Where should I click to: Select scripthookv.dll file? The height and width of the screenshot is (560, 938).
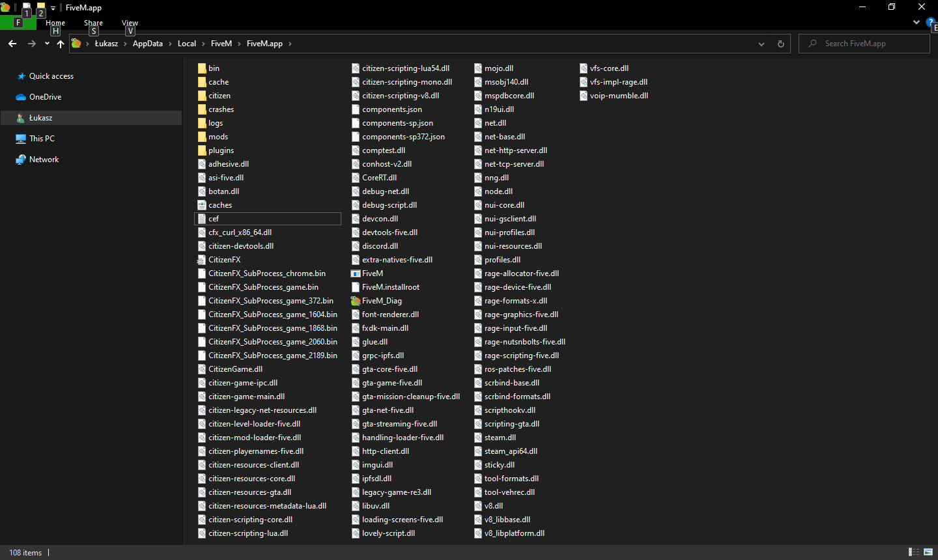click(x=505, y=410)
